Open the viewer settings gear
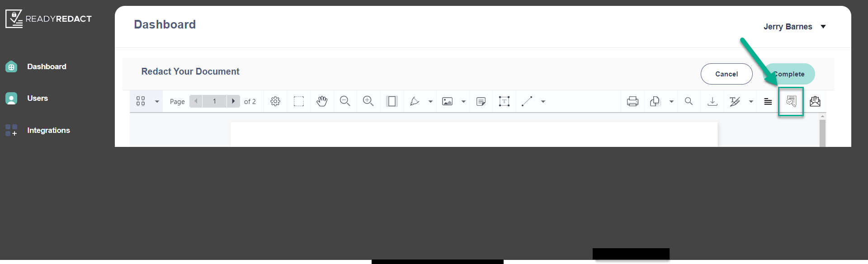Image resolution: width=868 pixels, height=264 pixels. point(275,101)
